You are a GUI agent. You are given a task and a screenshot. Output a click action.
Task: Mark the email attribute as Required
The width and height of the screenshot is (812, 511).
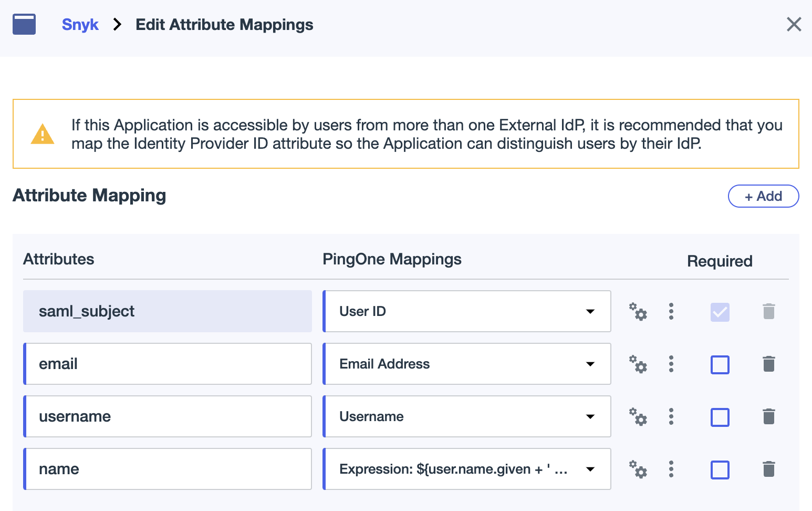point(720,364)
